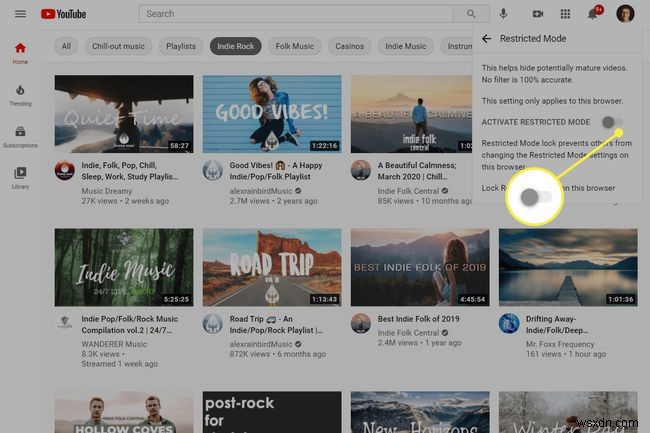Click the ACTIVATE RESTRICTED MODE label
The image size is (650, 433).
pos(536,122)
